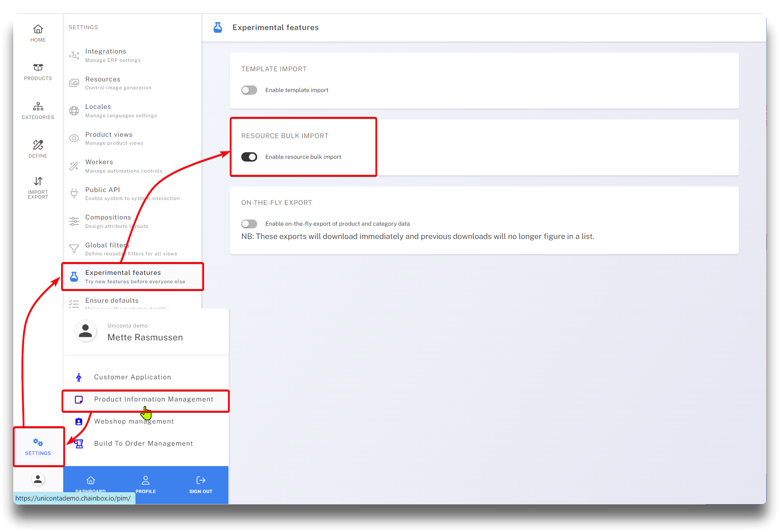Click the user avatar icon at bottom

pyautogui.click(x=38, y=479)
